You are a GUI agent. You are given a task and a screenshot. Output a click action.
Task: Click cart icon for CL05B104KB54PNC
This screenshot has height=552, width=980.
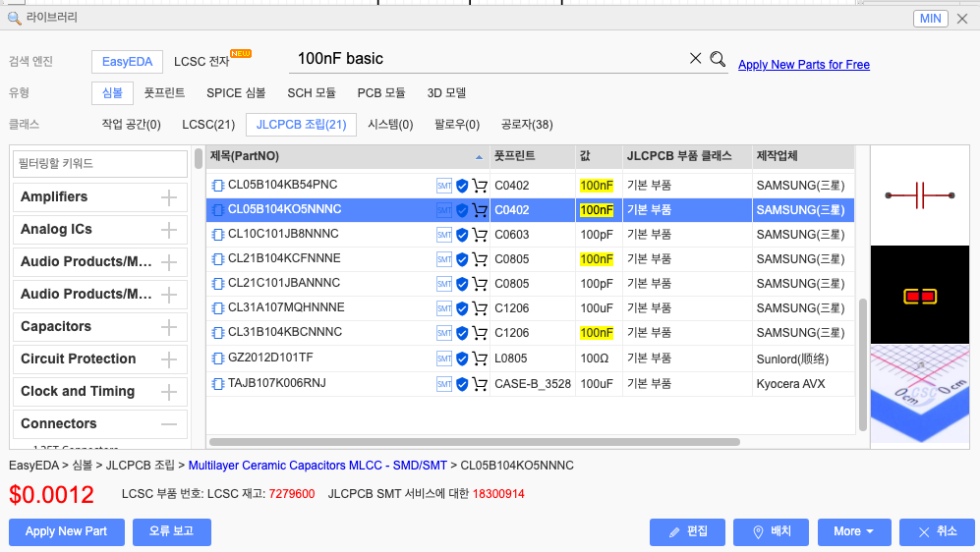coord(480,186)
